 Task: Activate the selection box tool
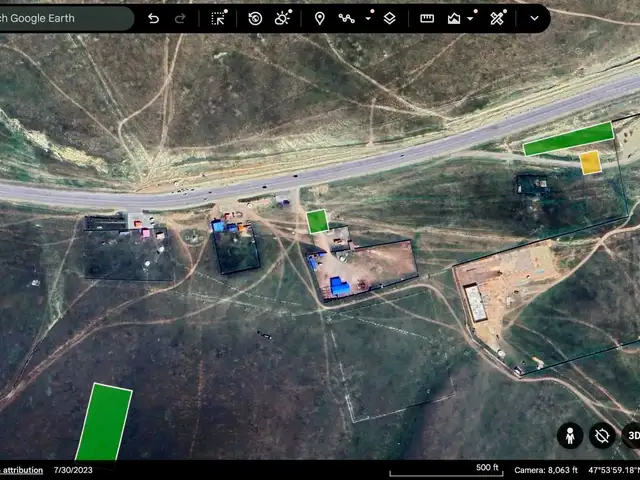(x=219, y=18)
